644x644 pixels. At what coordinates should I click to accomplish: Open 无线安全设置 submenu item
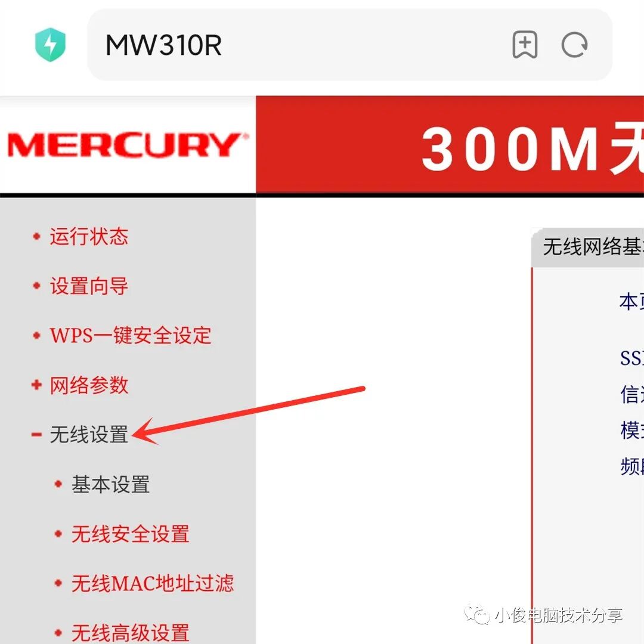(x=131, y=534)
